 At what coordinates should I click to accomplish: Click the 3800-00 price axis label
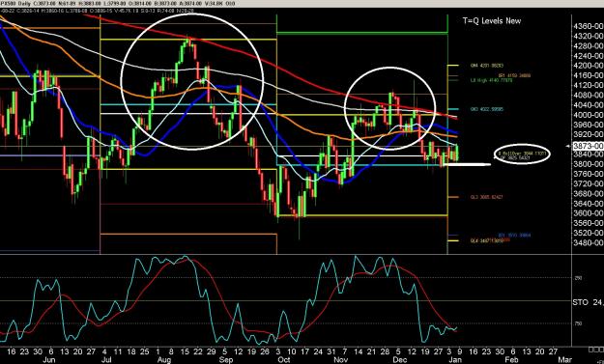coord(588,164)
